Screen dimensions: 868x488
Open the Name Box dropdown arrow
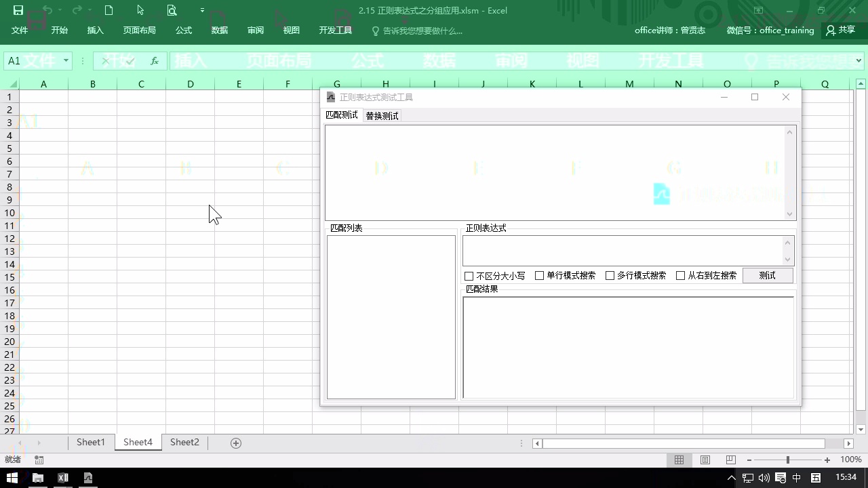66,61
